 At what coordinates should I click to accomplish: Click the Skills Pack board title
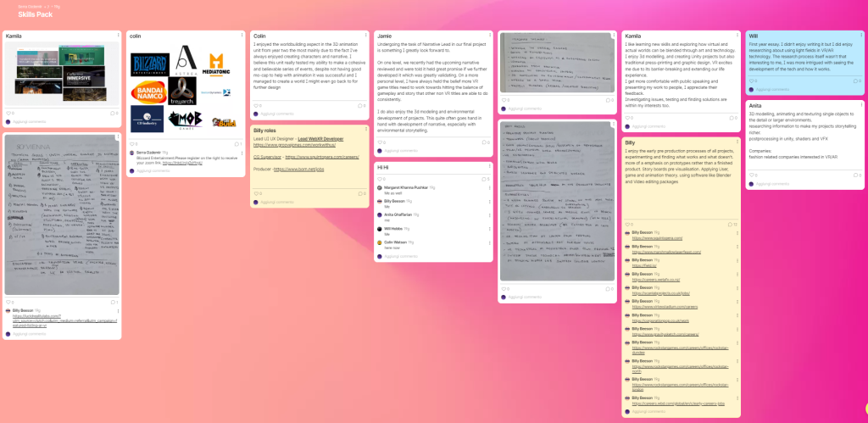pyautogui.click(x=36, y=14)
